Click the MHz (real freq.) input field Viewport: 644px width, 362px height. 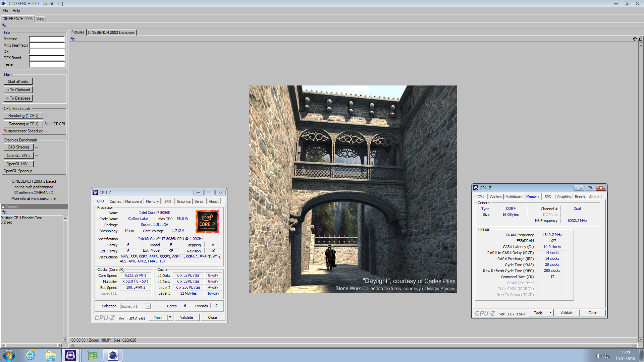pos(47,45)
